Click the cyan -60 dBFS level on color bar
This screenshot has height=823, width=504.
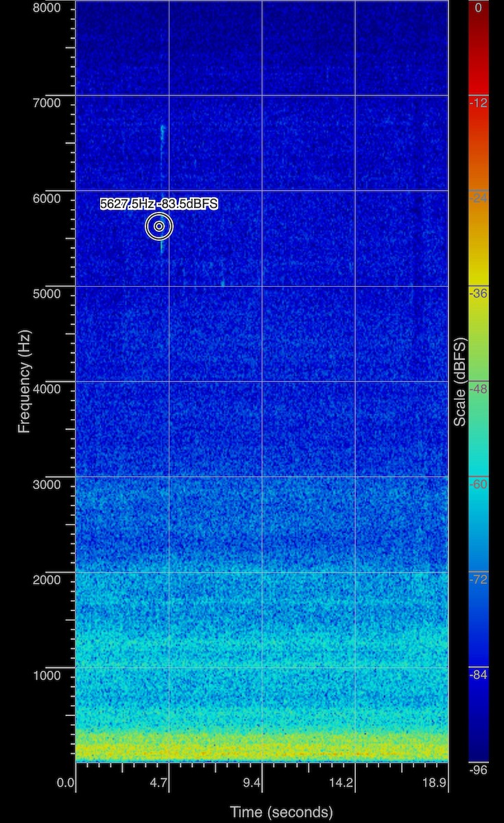pos(478,484)
